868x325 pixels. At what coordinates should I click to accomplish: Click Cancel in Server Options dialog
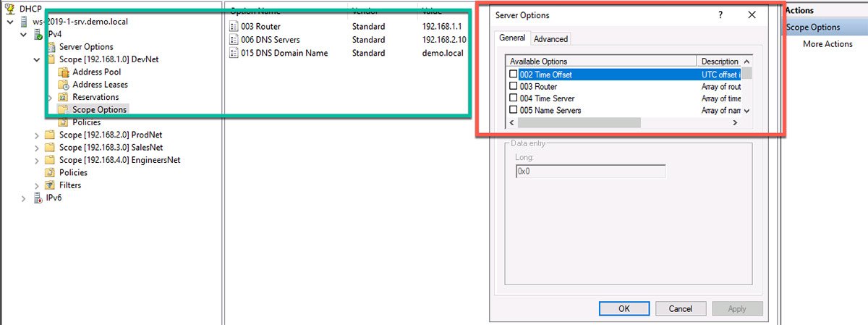(x=680, y=308)
